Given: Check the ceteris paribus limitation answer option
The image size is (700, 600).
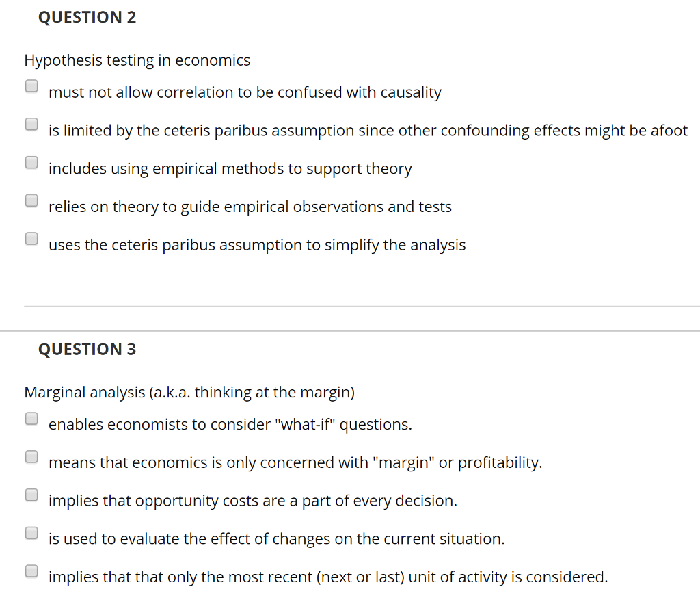Looking at the screenshot, I should pyautogui.click(x=31, y=124).
